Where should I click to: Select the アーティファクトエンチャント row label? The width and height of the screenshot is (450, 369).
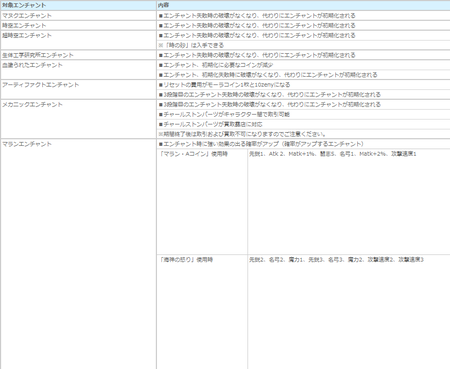pos(41,85)
